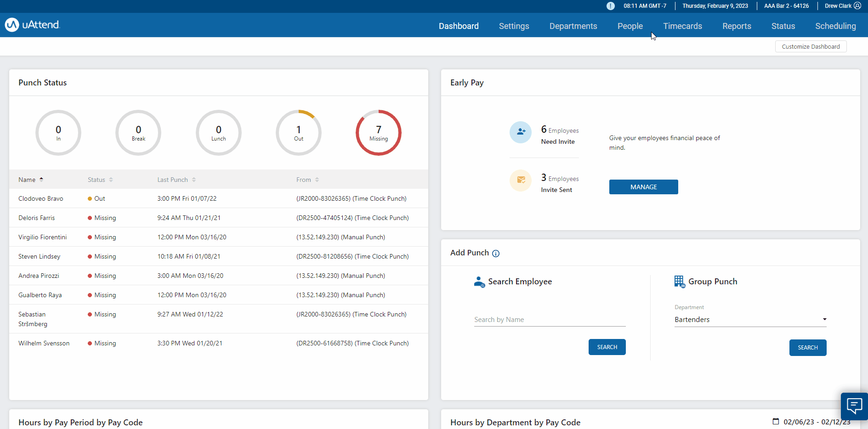Viewport: 868px width, 429px height.
Task: Toggle sorting on the Name column
Action: pos(42,179)
